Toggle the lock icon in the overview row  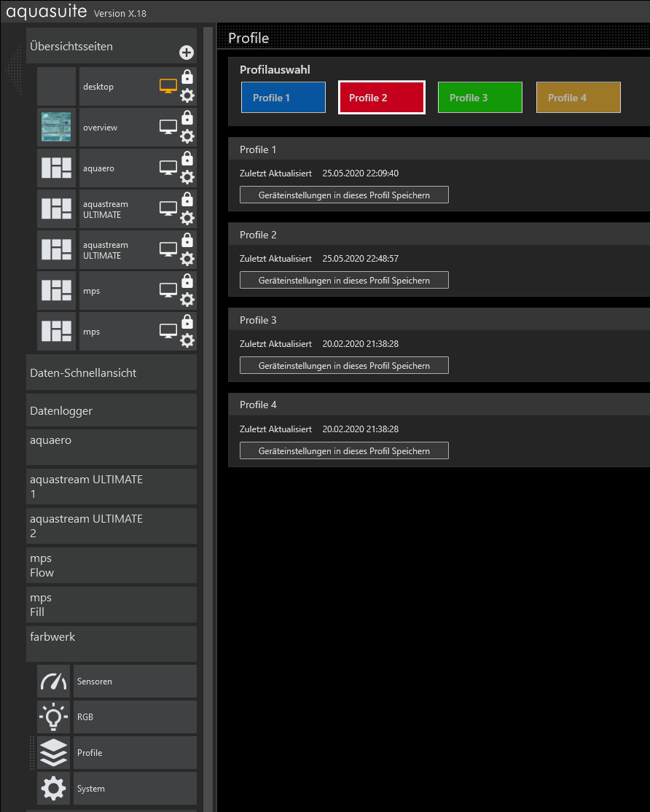click(x=187, y=117)
